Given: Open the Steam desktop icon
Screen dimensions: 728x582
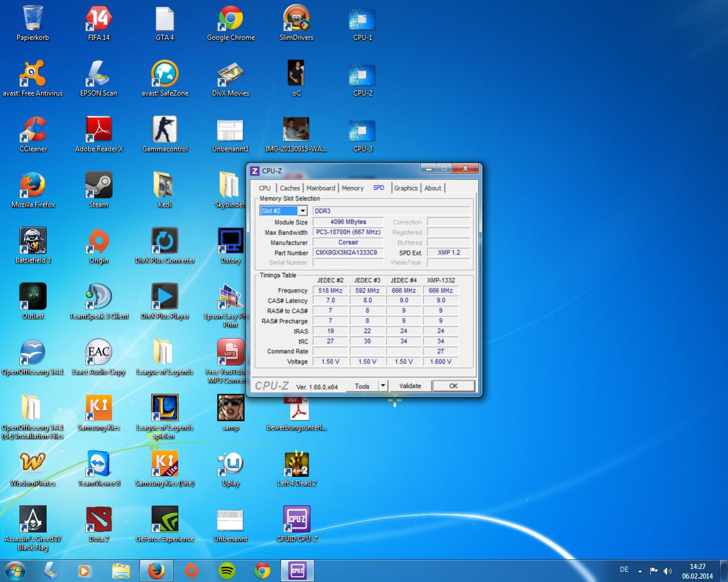Looking at the screenshot, I should [x=98, y=186].
